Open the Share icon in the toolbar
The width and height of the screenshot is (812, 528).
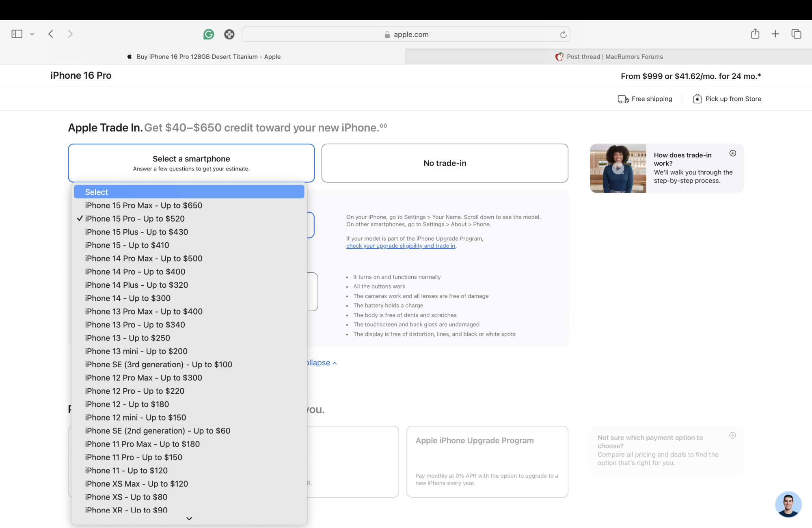coord(755,34)
